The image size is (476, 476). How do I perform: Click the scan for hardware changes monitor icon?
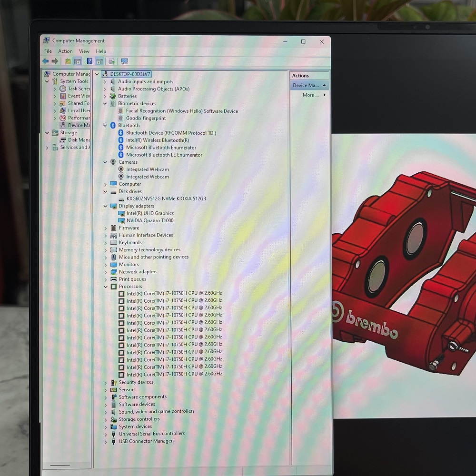tap(124, 61)
